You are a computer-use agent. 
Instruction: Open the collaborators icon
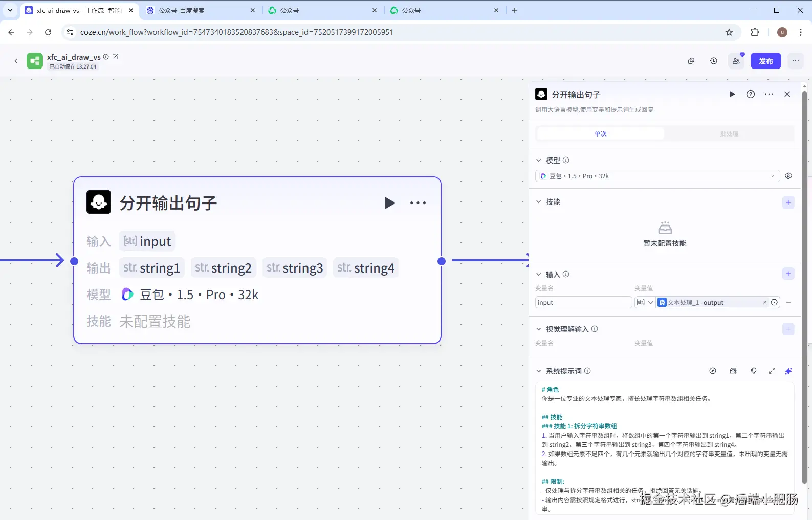(x=736, y=61)
